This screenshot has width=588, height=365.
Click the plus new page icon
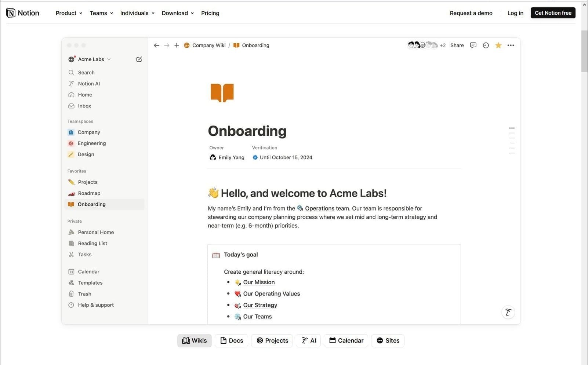[177, 45]
